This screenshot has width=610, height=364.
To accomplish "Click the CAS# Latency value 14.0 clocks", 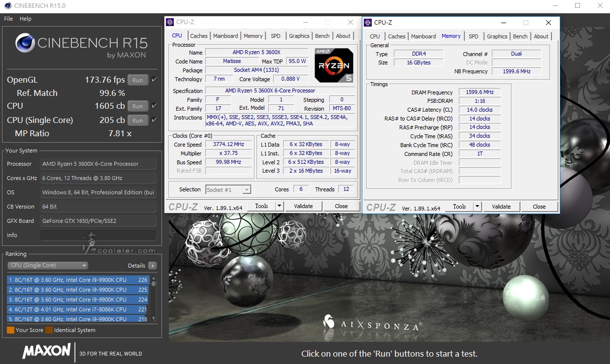I will coord(480,110).
